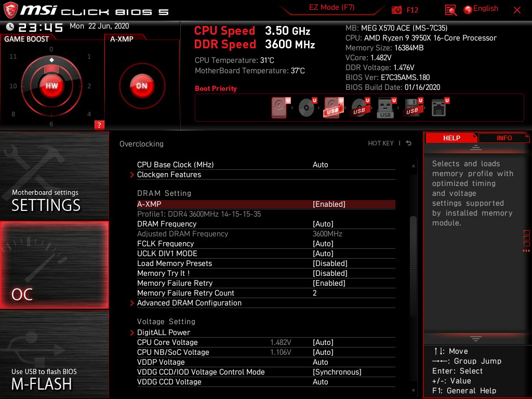The image size is (532, 399).
Task: Click the red side-panel arrows at right edge
Action: pos(526,251)
